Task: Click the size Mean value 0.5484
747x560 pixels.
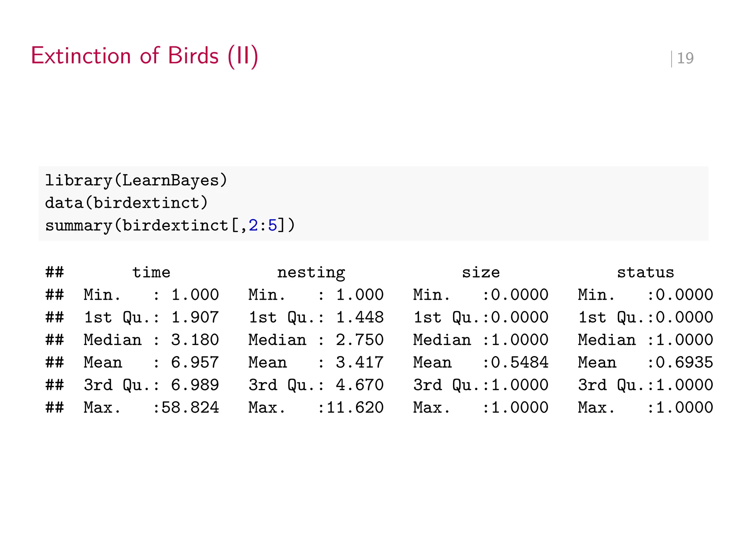Action: click(x=520, y=363)
